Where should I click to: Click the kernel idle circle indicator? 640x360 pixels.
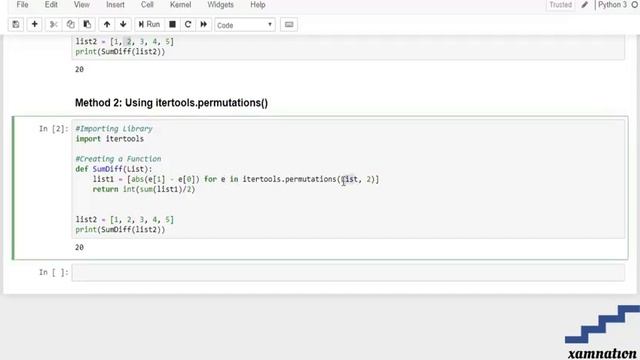(635, 5)
